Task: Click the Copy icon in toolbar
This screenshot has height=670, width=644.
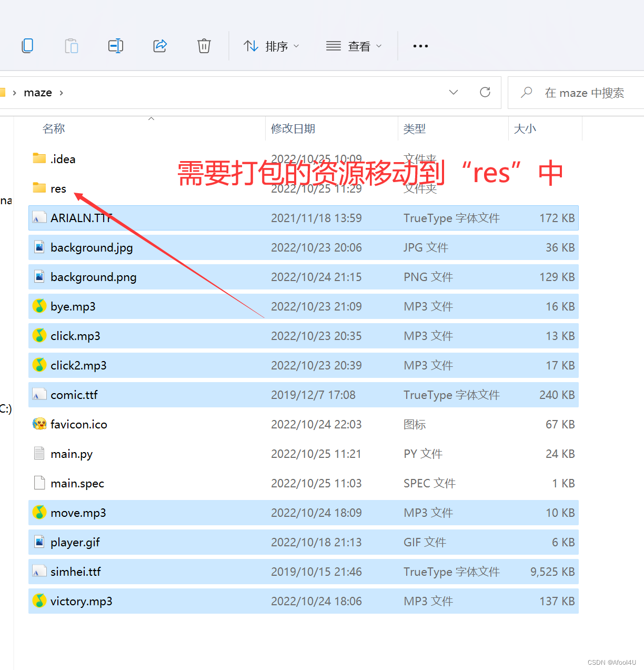Action: 27,46
